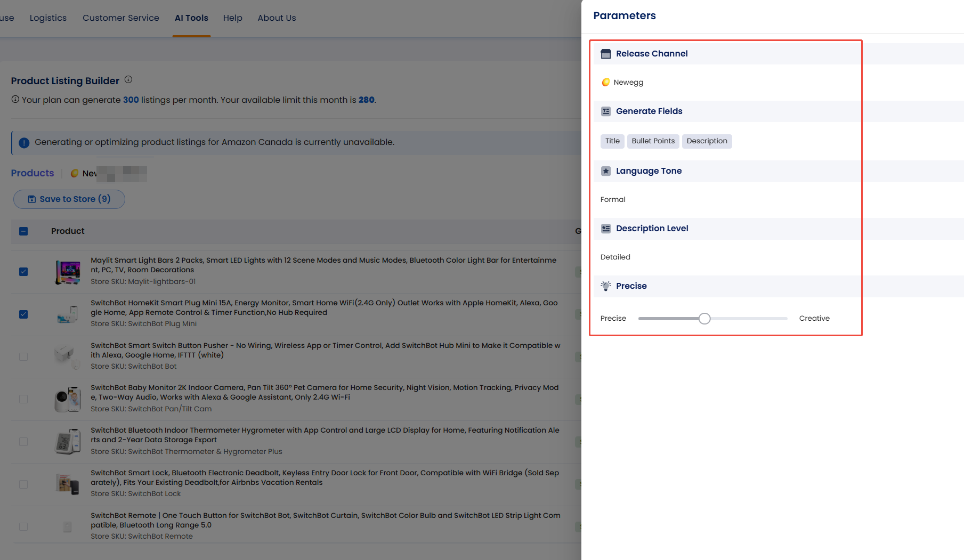Click the Release Channel heading
964x560 pixels.
click(652, 54)
